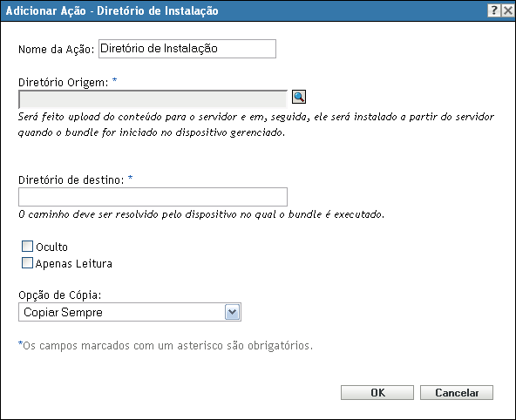
Task: Click the 'Diretório Origem:' label
Action: [63, 82]
